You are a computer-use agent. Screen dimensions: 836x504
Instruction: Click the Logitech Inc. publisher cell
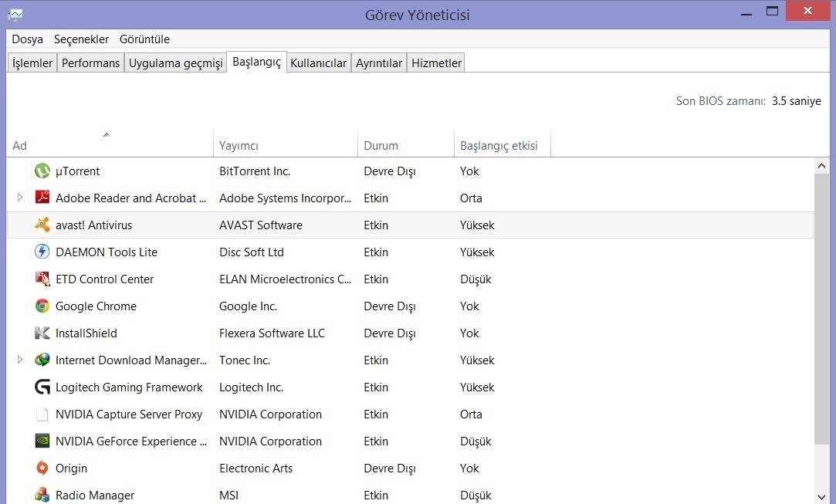tap(251, 387)
